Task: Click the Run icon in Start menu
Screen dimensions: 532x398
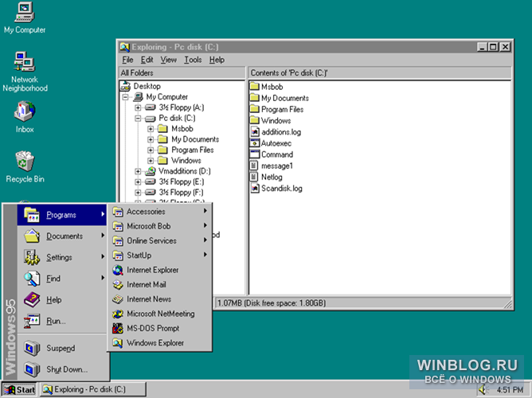Action: (32, 321)
